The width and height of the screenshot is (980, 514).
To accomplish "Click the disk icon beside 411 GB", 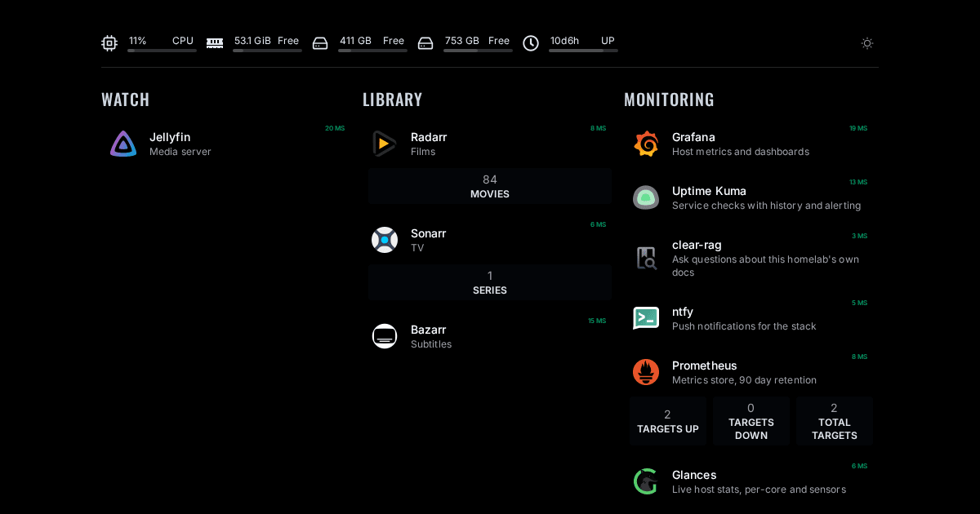I will [x=320, y=43].
